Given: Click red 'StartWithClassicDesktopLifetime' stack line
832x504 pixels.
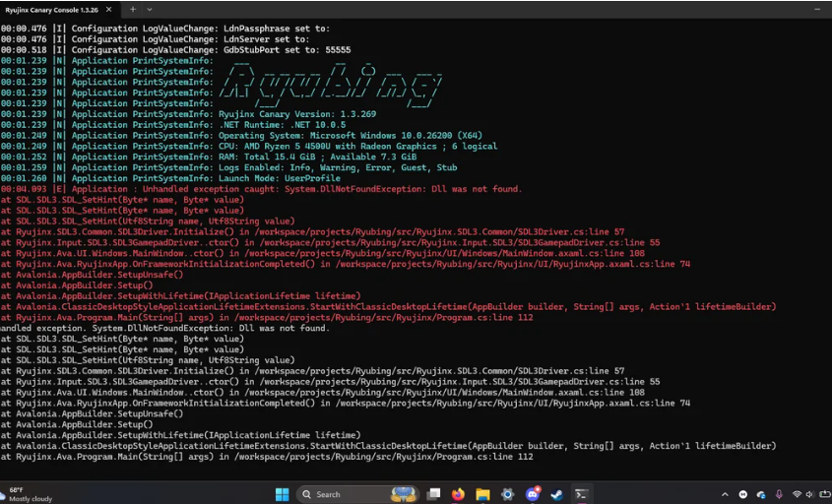Looking at the screenshot, I should [388, 307].
